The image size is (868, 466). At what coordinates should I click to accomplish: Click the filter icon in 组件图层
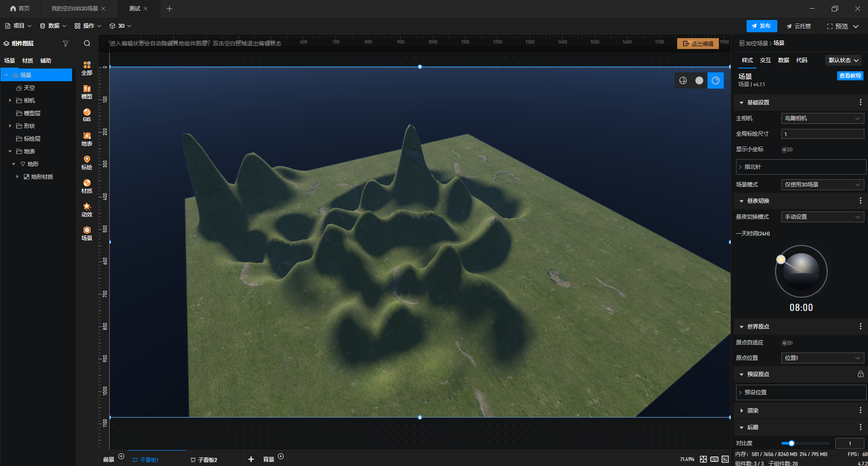click(x=66, y=44)
